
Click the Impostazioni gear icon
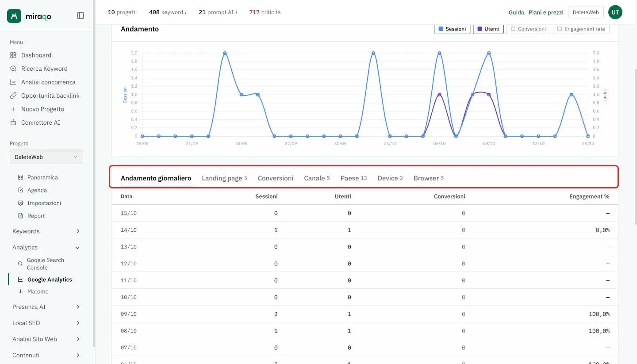pyautogui.click(x=20, y=203)
